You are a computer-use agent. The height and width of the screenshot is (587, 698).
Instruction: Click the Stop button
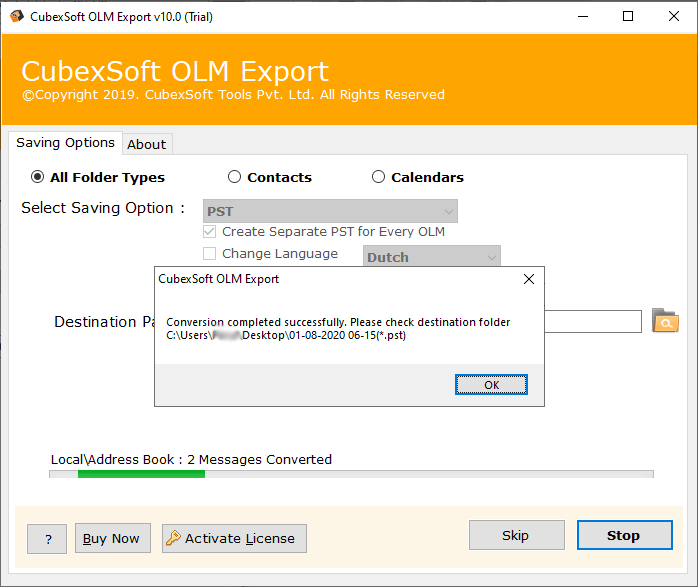pyautogui.click(x=623, y=535)
